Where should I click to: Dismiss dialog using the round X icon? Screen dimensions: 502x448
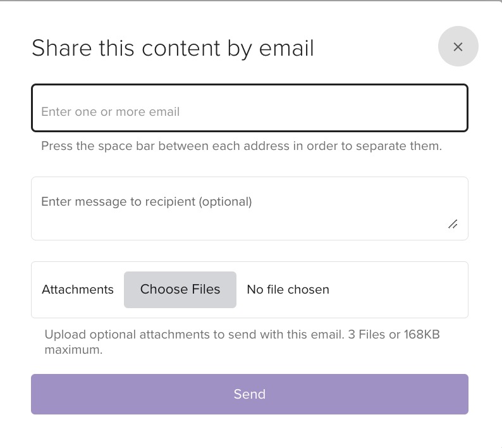point(458,47)
